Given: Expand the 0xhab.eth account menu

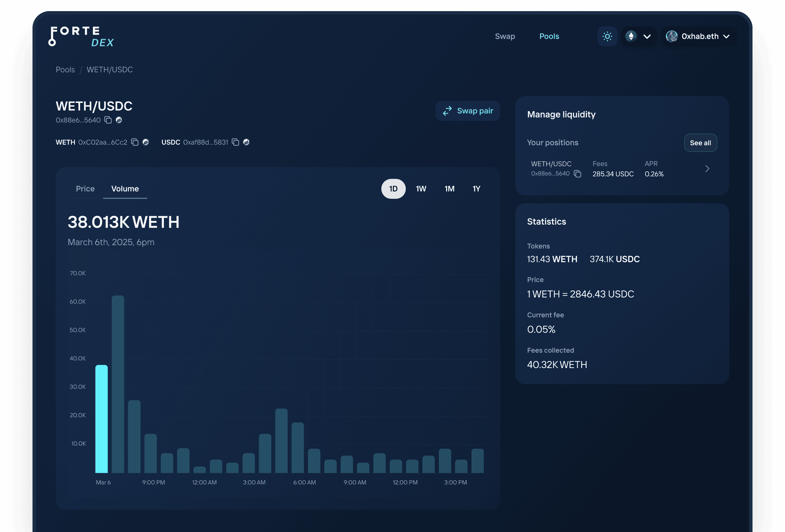Looking at the screenshot, I should pyautogui.click(x=698, y=36).
